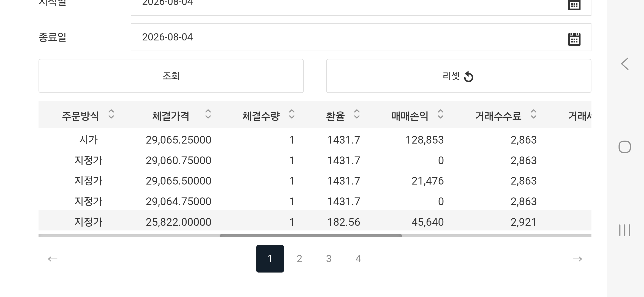Screen dimensions: 644x297
Task: Sort the table by 환율
Action: 357,114
